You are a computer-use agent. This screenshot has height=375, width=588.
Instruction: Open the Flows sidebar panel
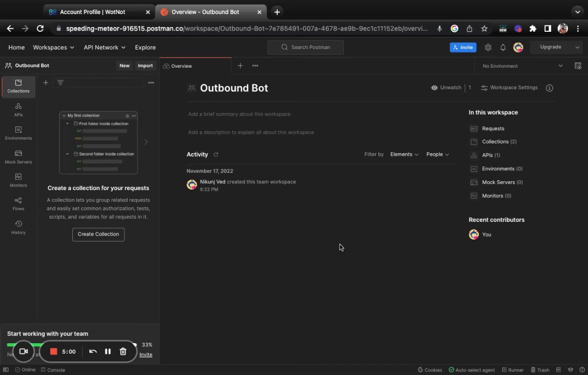coord(18,204)
